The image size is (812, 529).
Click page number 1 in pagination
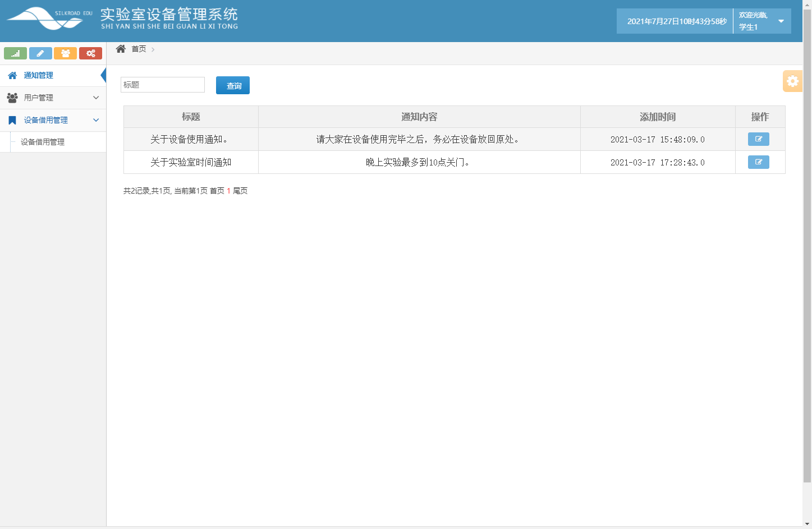pyautogui.click(x=228, y=191)
